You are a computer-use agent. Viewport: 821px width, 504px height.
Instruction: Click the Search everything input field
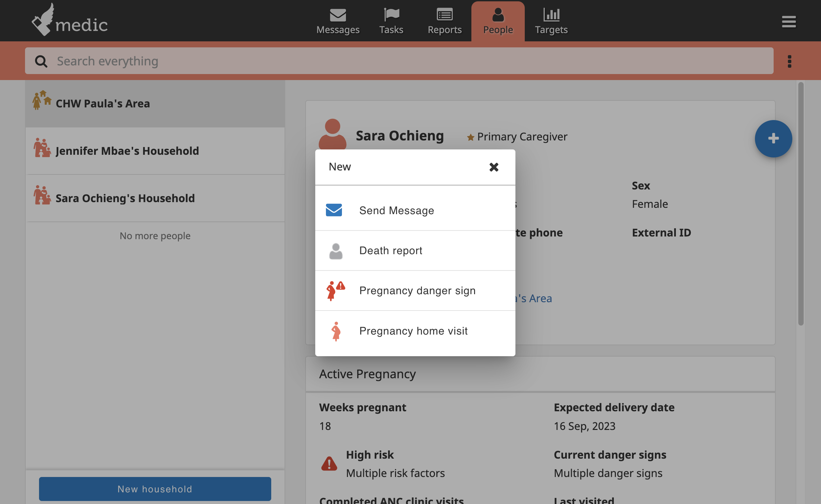(x=399, y=61)
